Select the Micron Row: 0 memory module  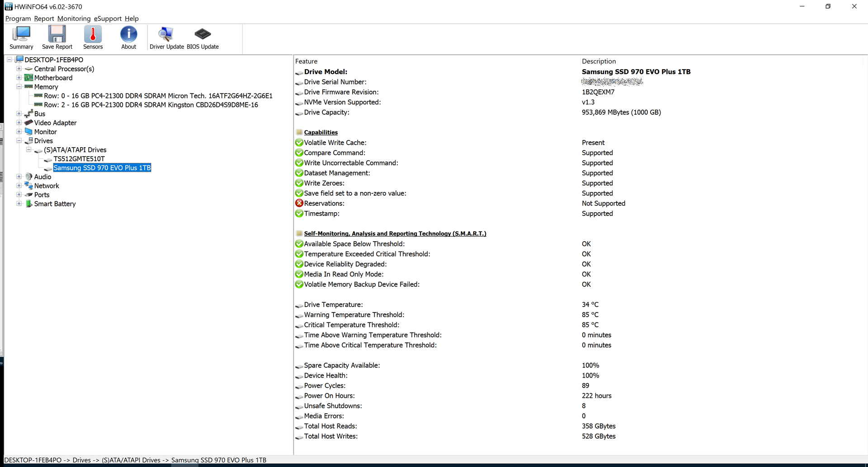pyautogui.click(x=158, y=96)
